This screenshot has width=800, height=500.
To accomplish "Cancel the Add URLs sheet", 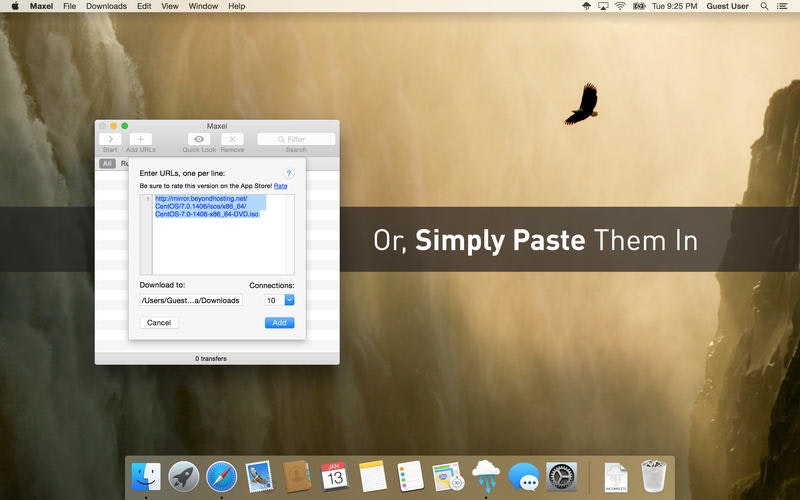I will 159,322.
